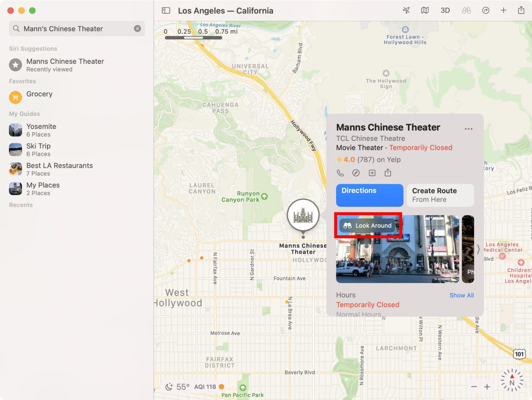
Task: Start Look Around on theater photo
Action: tap(367, 226)
